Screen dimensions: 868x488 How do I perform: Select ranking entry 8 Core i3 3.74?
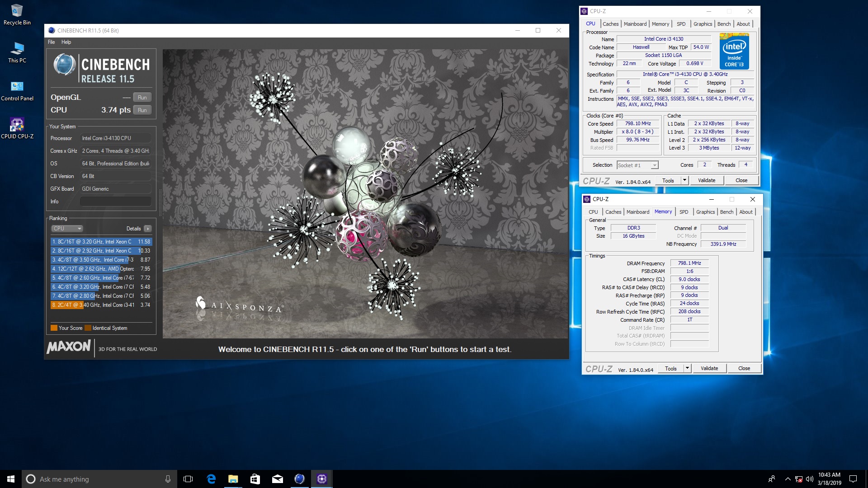coord(101,305)
